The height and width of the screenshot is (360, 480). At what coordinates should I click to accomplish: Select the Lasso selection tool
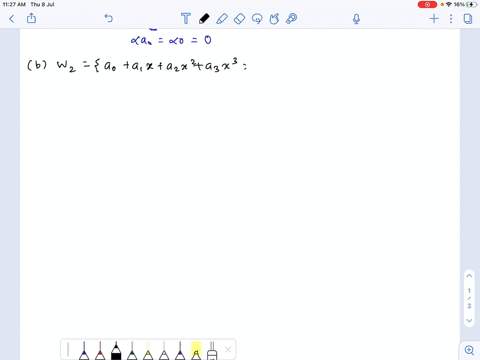point(257,19)
